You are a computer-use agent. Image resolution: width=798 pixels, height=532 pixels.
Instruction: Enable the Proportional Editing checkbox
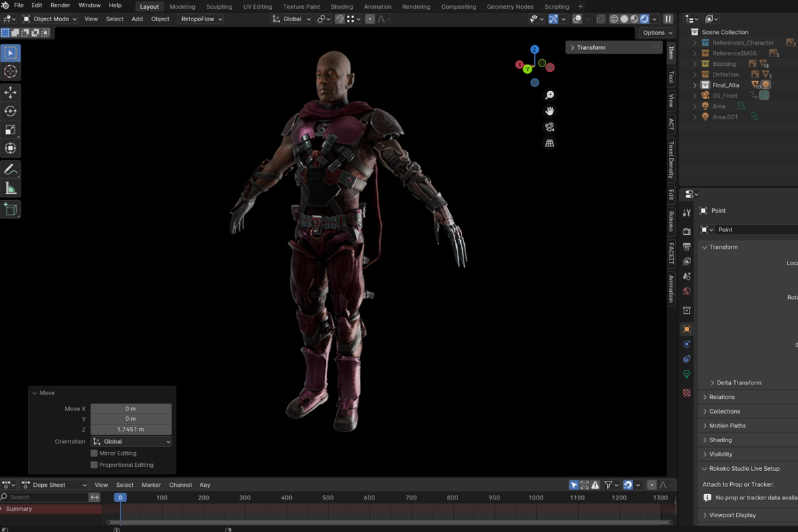pos(94,465)
